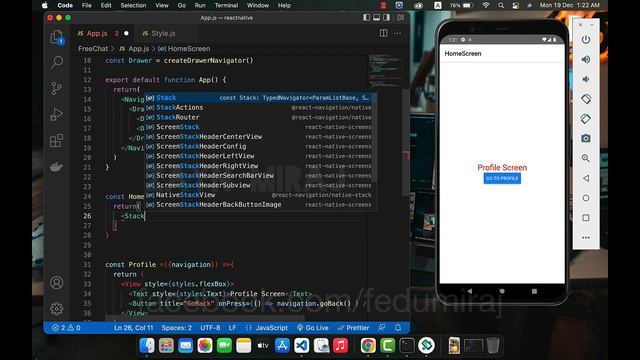Viewport: 640px width, 360px height.
Task: Tap the Android back button on phone screen
Action: [x=469, y=291]
